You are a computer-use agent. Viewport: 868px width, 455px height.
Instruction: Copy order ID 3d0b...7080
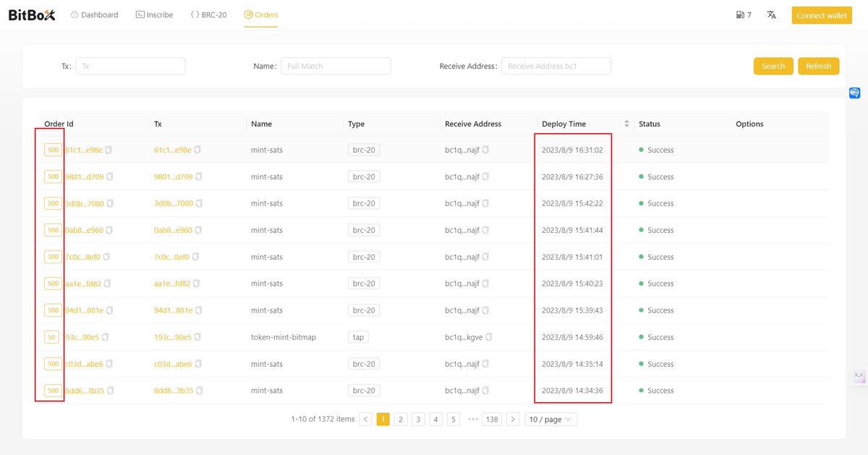[x=110, y=204]
